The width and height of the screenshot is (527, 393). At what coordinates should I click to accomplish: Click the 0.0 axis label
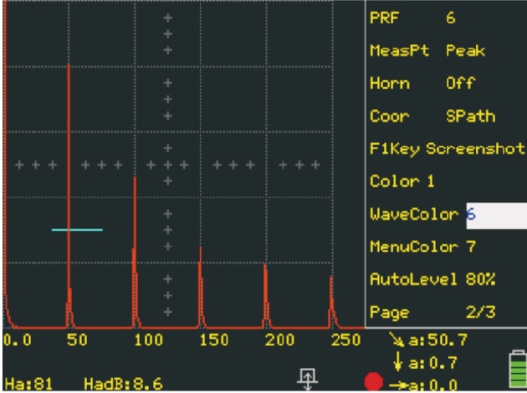point(17,340)
